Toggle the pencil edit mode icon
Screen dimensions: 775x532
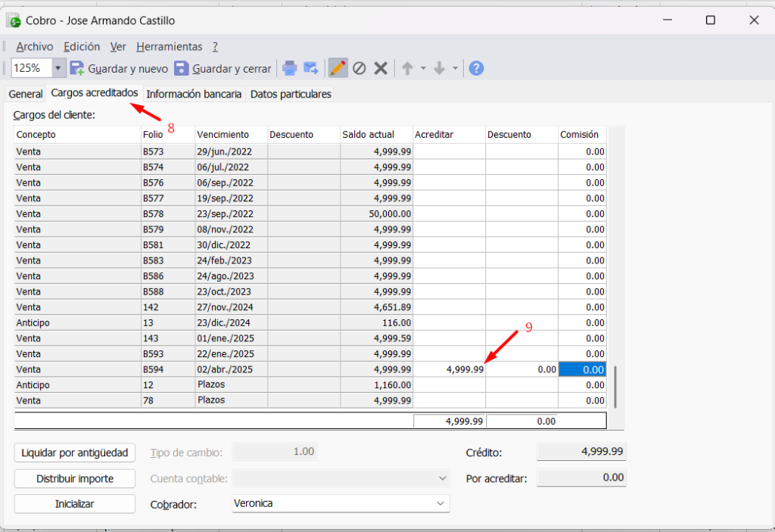pos(338,69)
